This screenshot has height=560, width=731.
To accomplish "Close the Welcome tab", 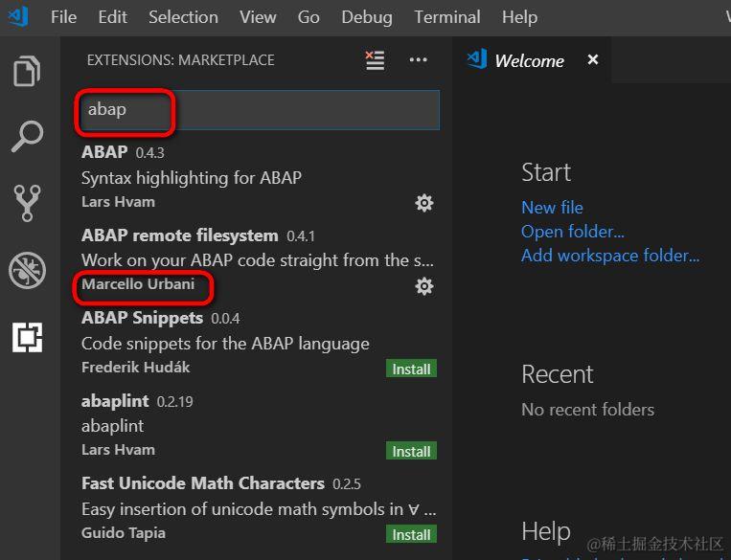I will pos(592,59).
